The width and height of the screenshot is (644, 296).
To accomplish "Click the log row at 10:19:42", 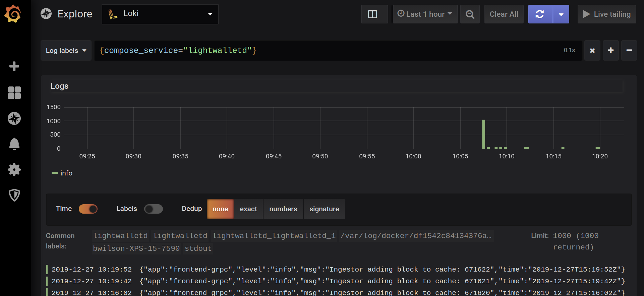I will [335, 281].
